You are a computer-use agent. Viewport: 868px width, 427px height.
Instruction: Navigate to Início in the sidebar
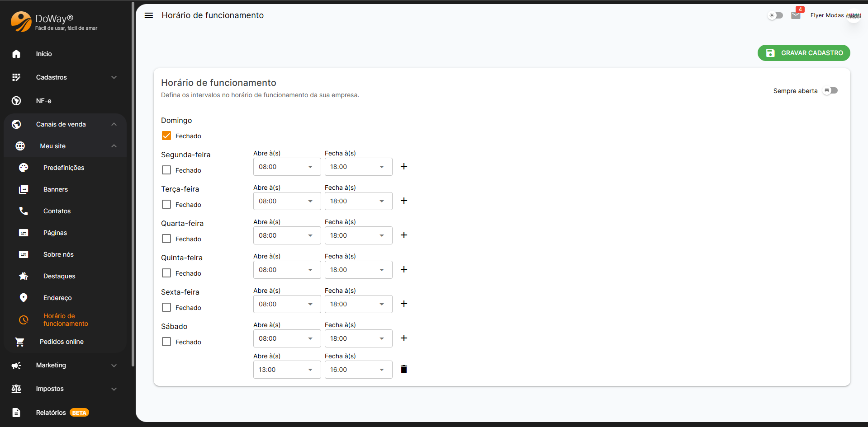(44, 54)
